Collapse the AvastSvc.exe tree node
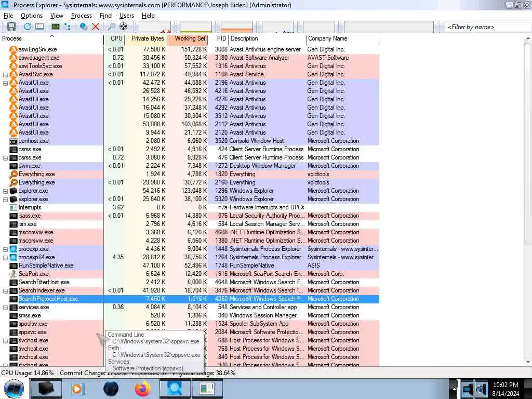 tap(5, 75)
